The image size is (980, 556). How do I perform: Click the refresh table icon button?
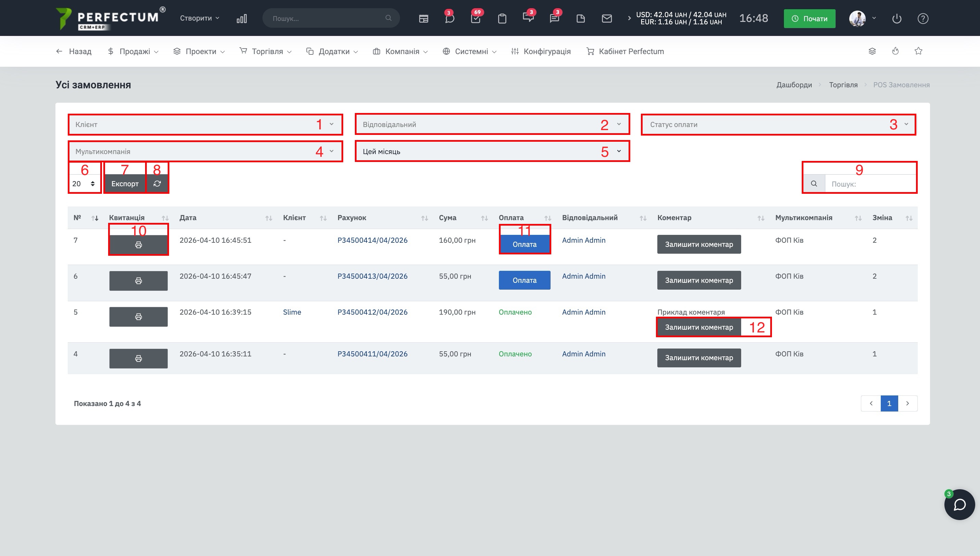point(157,184)
